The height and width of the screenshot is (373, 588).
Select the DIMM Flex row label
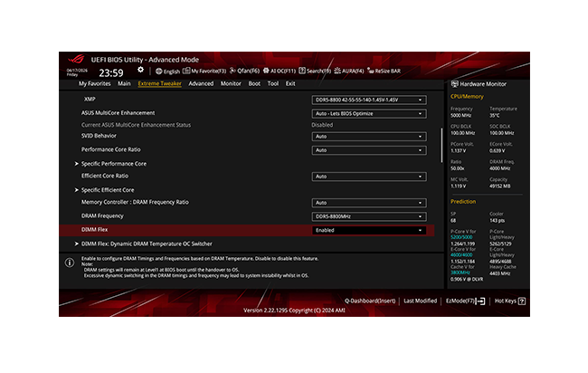94,230
